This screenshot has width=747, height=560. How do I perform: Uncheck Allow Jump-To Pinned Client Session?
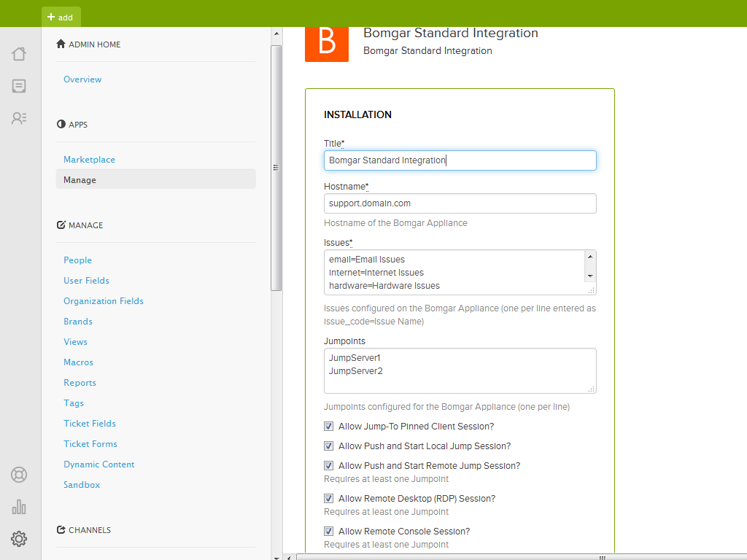[x=329, y=426]
